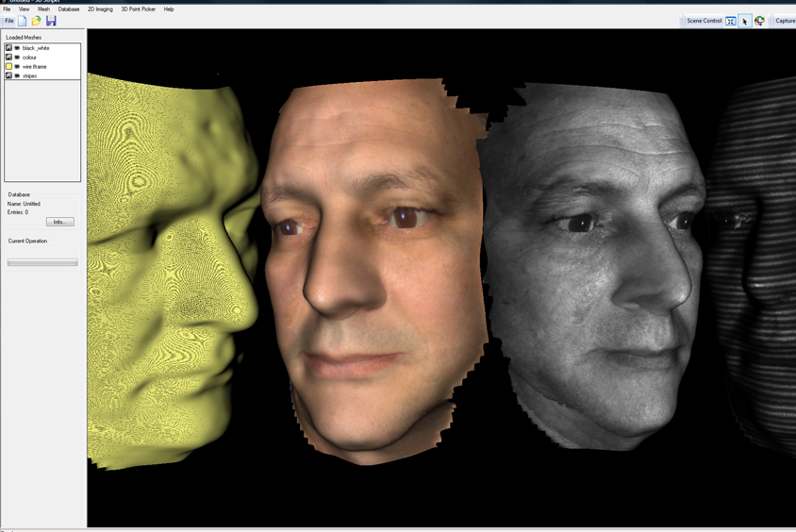
Task: Expand the View menu
Action: pyautogui.click(x=24, y=9)
